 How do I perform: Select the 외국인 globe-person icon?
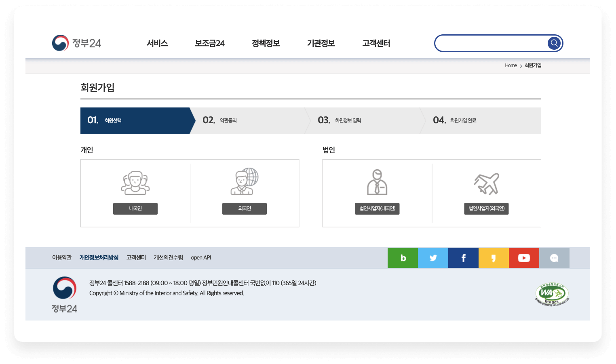pos(244,181)
